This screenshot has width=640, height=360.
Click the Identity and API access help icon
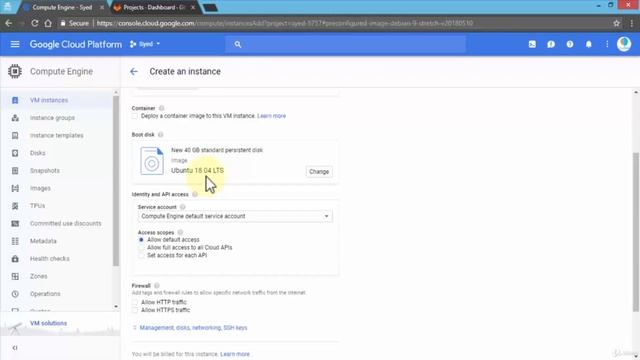195,194
